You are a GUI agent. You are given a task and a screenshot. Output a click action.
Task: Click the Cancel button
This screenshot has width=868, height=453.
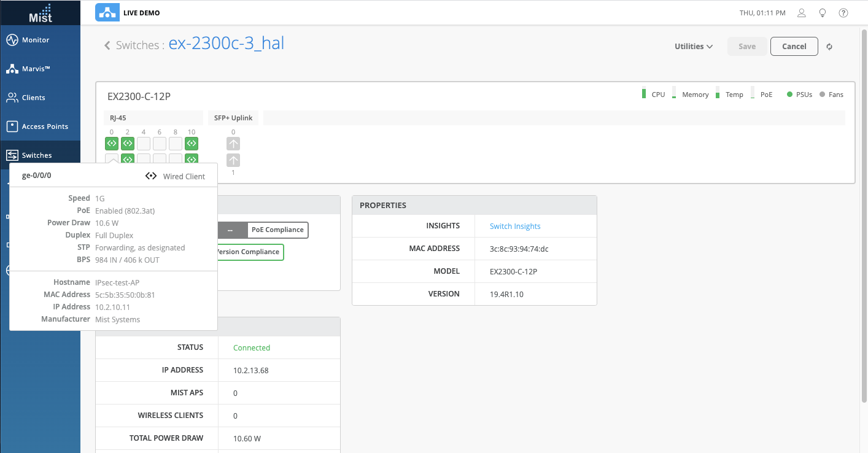tap(794, 47)
